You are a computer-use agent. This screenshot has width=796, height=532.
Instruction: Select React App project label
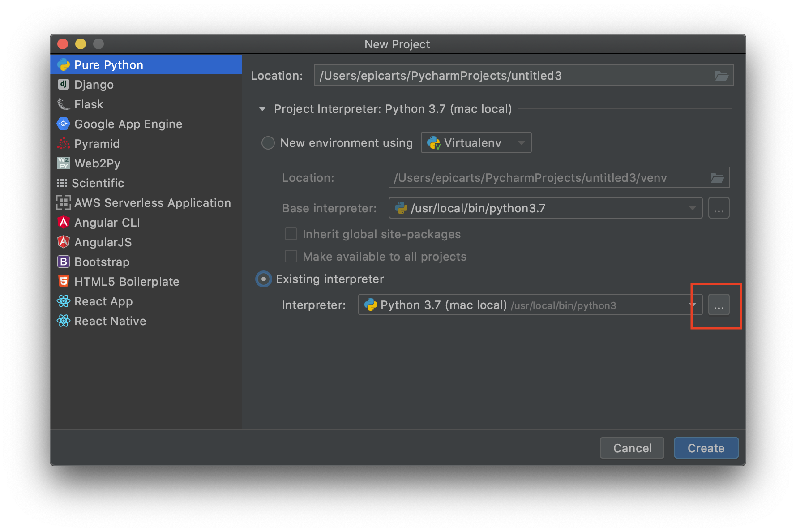point(103,301)
